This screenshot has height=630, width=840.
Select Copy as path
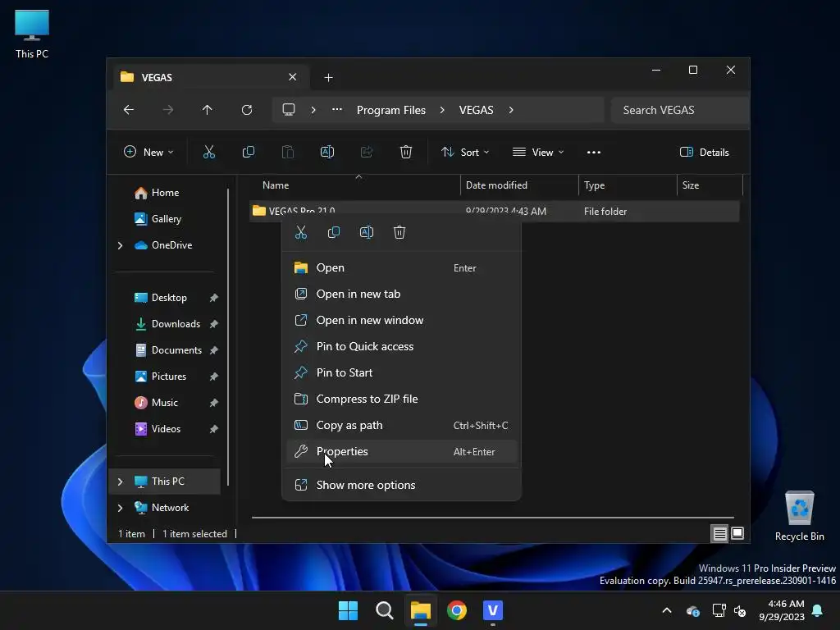pyautogui.click(x=402, y=426)
